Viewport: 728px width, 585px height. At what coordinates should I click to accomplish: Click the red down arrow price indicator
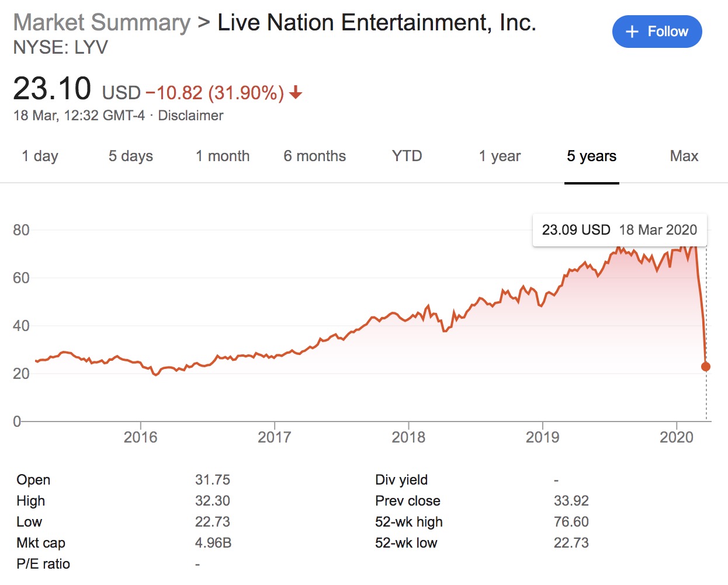pyautogui.click(x=296, y=92)
